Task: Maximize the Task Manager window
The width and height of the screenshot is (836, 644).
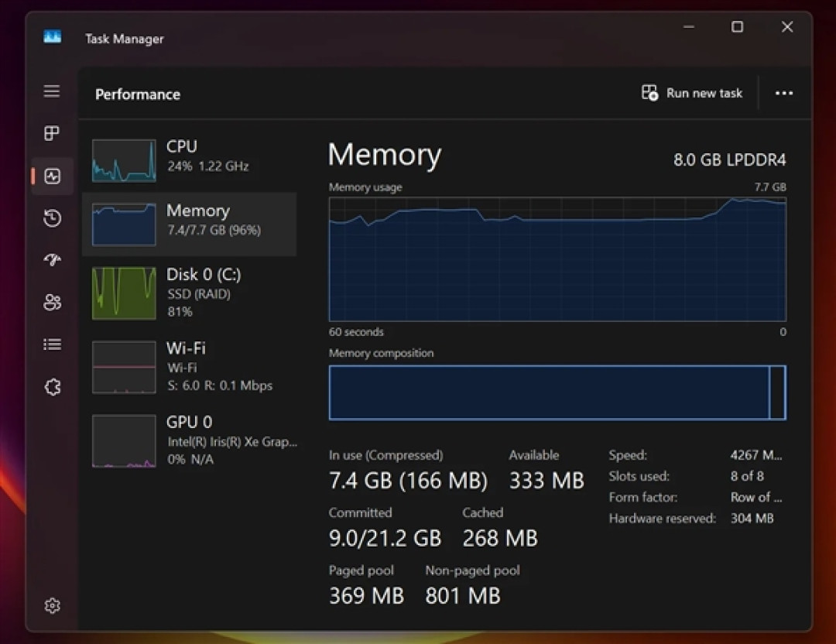Action: [x=738, y=26]
